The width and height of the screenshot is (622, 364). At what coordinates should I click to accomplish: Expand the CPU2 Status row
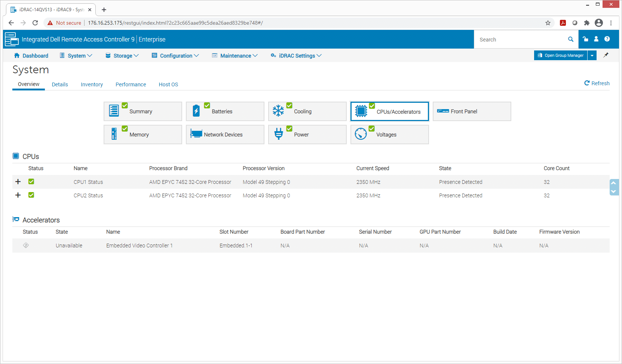pos(18,195)
